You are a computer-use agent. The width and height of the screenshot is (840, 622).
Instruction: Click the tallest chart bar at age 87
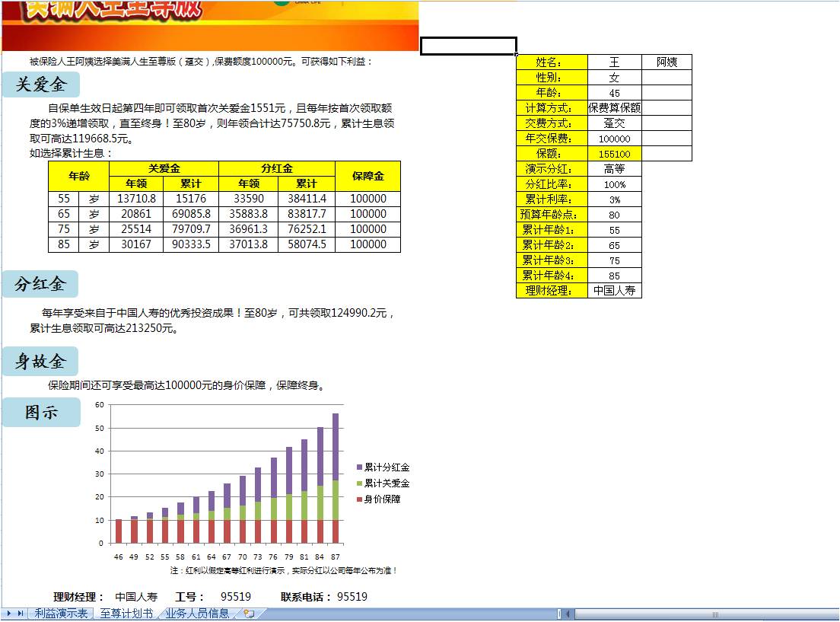pos(336,478)
